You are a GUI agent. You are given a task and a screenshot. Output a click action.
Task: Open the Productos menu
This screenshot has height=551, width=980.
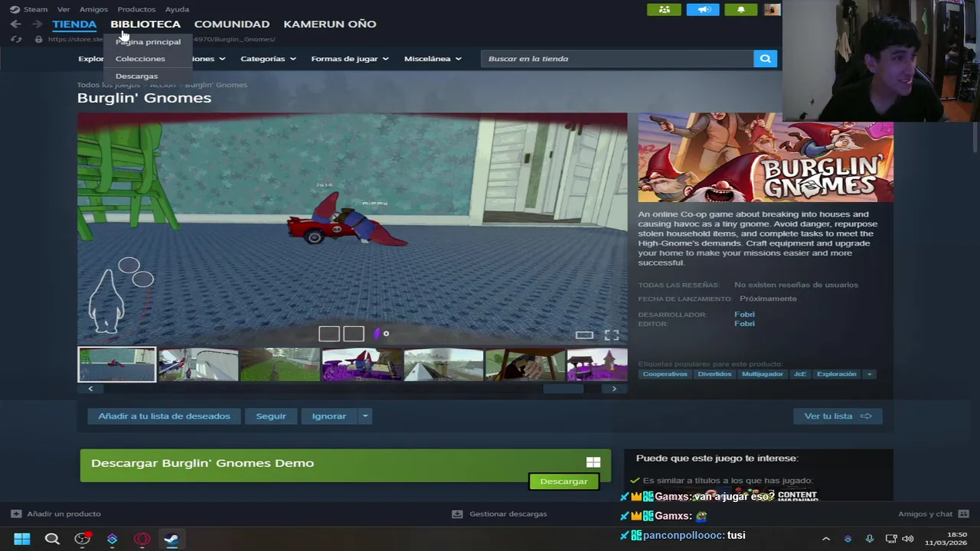[x=136, y=9]
